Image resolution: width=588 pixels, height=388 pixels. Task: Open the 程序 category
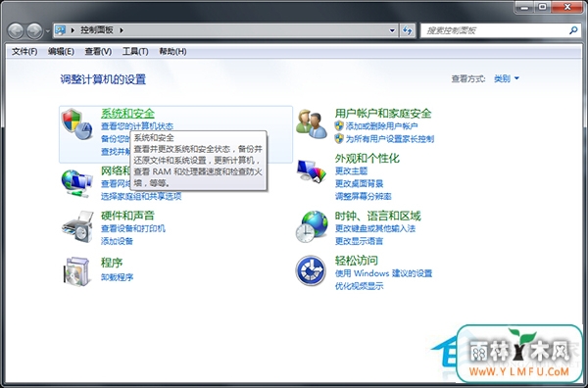pos(112,263)
